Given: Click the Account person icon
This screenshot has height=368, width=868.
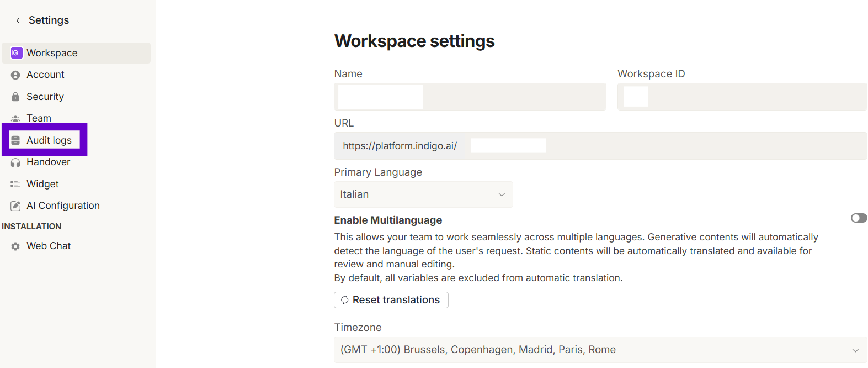Looking at the screenshot, I should point(15,75).
